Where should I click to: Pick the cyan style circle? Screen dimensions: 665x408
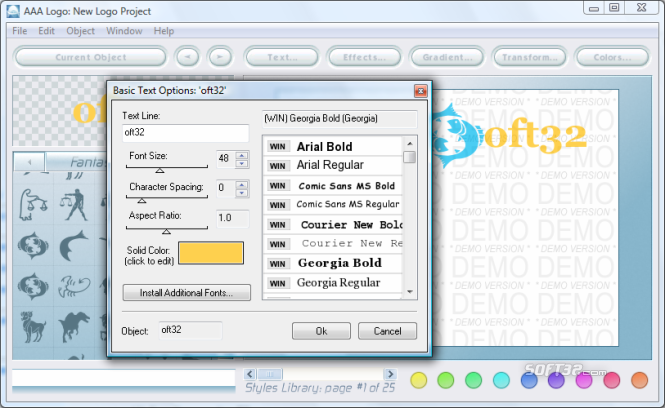pyautogui.click(x=501, y=380)
